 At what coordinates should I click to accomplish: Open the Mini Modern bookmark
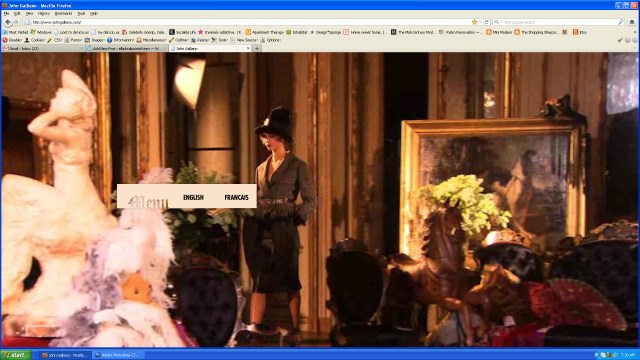pyautogui.click(x=499, y=32)
